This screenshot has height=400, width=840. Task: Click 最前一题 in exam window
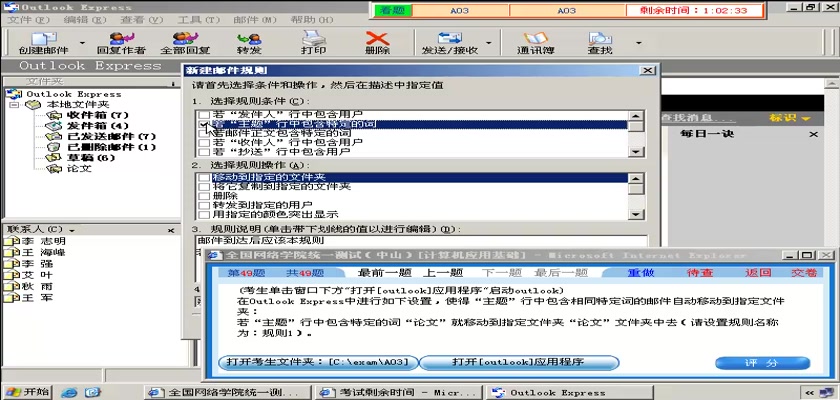click(x=384, y=273)
